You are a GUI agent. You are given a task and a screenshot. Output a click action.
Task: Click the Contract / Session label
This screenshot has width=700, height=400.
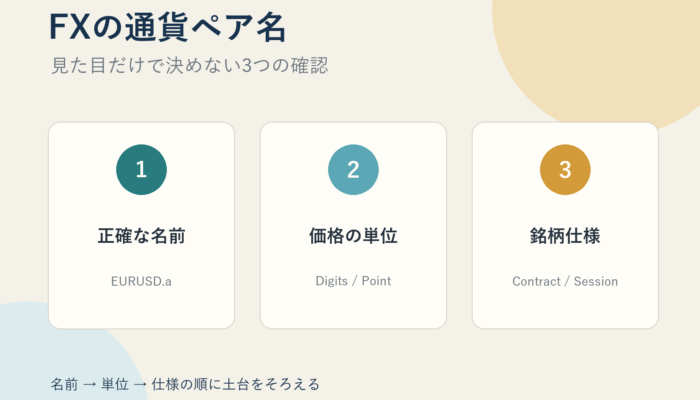pos(565,281)
